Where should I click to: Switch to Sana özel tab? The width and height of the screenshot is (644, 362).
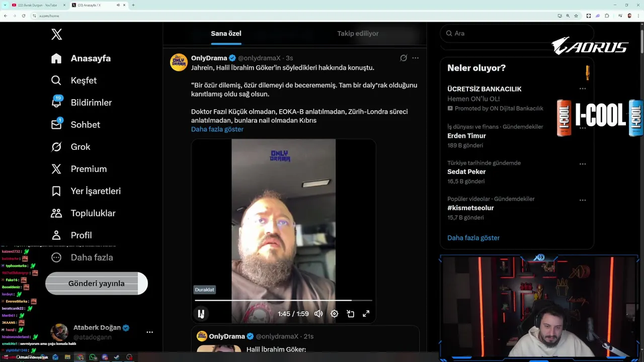tap(226, 33)
